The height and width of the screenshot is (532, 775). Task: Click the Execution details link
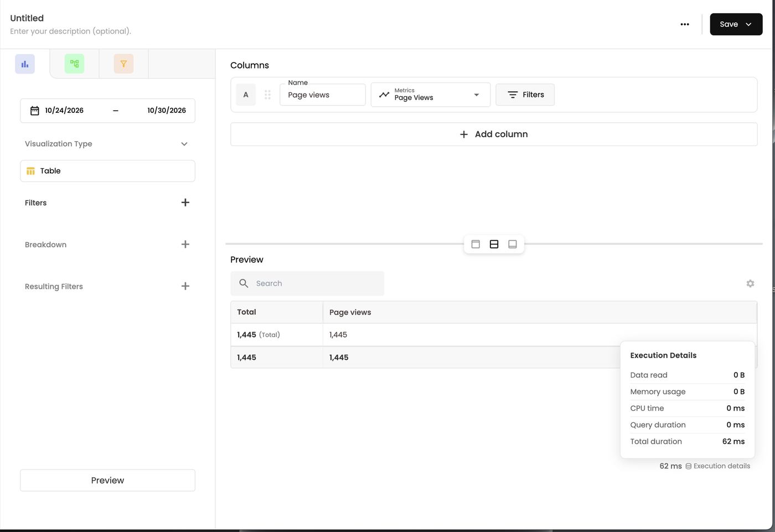point(718,466)
